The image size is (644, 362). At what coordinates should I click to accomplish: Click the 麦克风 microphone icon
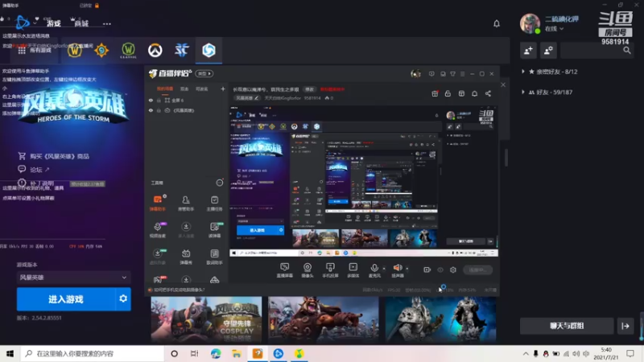point(374,268)
